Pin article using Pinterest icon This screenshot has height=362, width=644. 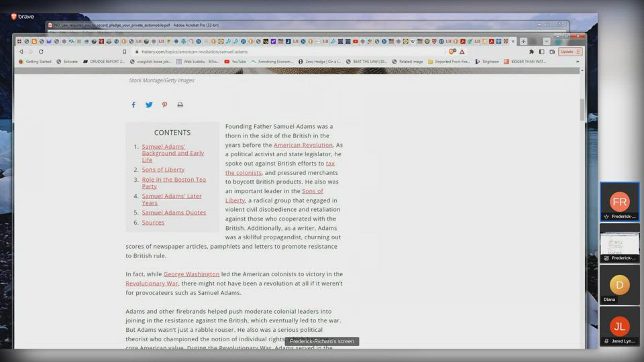pyautogui.click(x=164, y=105)
